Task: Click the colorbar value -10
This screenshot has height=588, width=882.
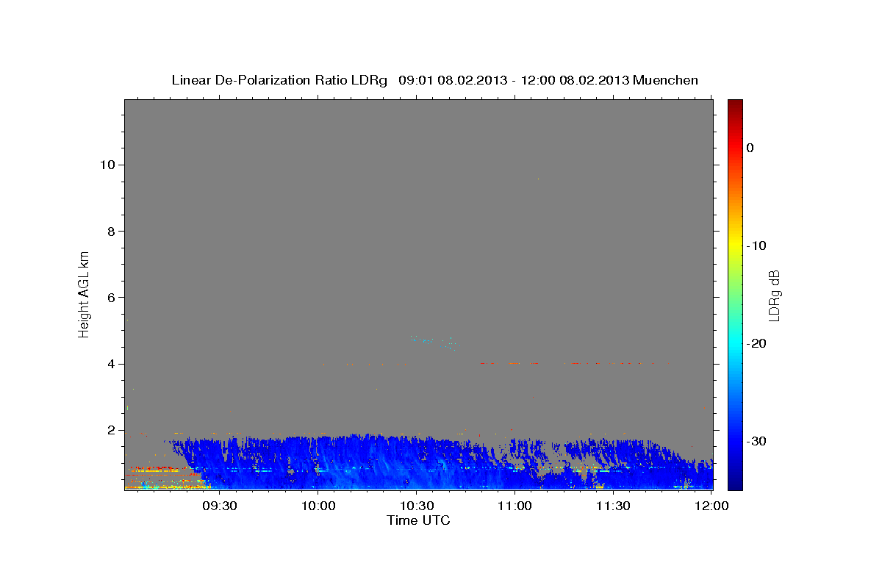Action: tap(757, 245)
